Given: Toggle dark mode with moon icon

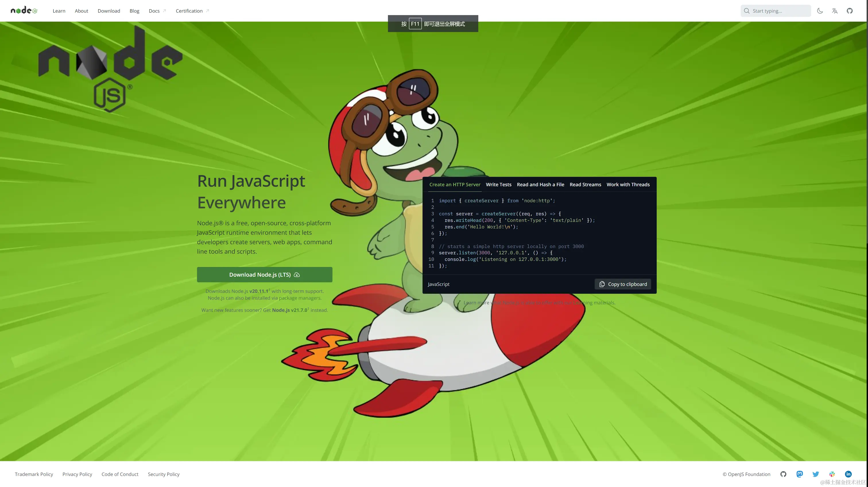Looking at the screenshot, I should pyautogui.click(x=820, y=11).
